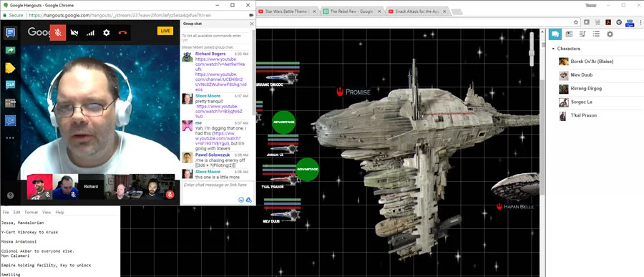This screenshot has height=277, width=644.
Task: Attach a Google Drive file in chat
Action: point(248,200)
